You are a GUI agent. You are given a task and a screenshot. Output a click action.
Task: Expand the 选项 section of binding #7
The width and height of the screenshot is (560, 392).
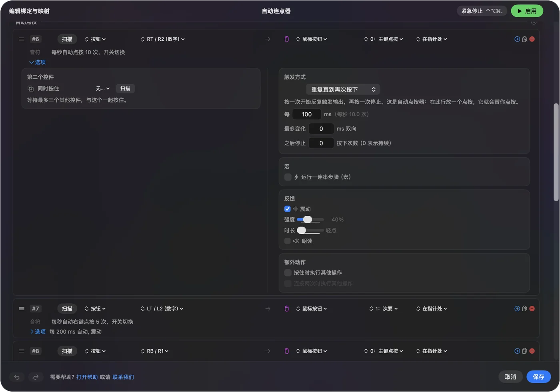click(x=38, y=332)
